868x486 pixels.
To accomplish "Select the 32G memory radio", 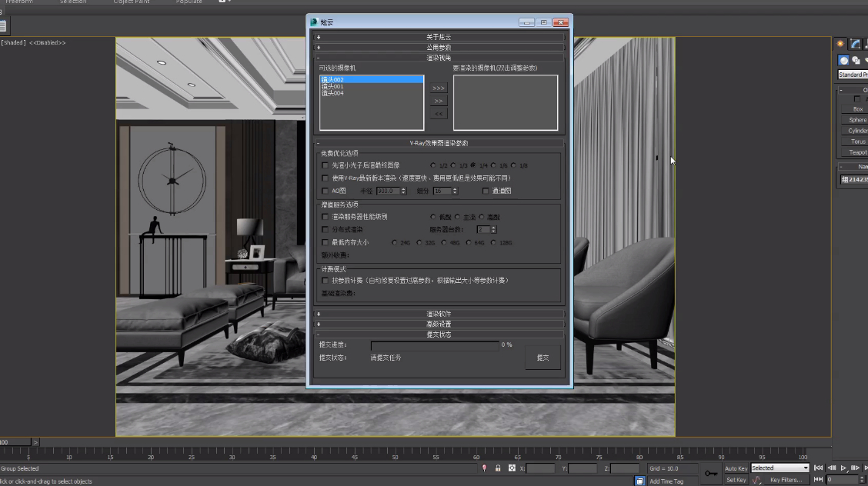I will [419, 242].
